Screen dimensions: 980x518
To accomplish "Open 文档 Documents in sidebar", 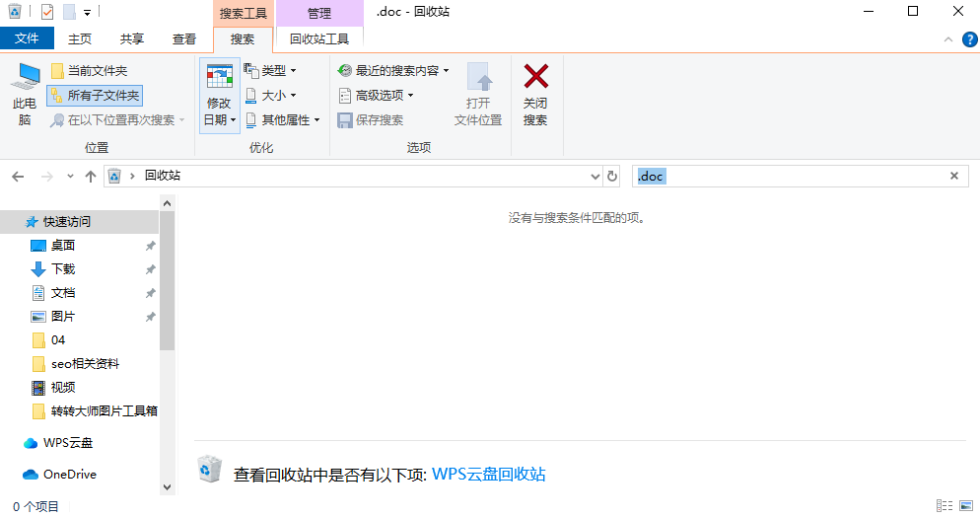I will pyautogui.click(x=62, y=293).
